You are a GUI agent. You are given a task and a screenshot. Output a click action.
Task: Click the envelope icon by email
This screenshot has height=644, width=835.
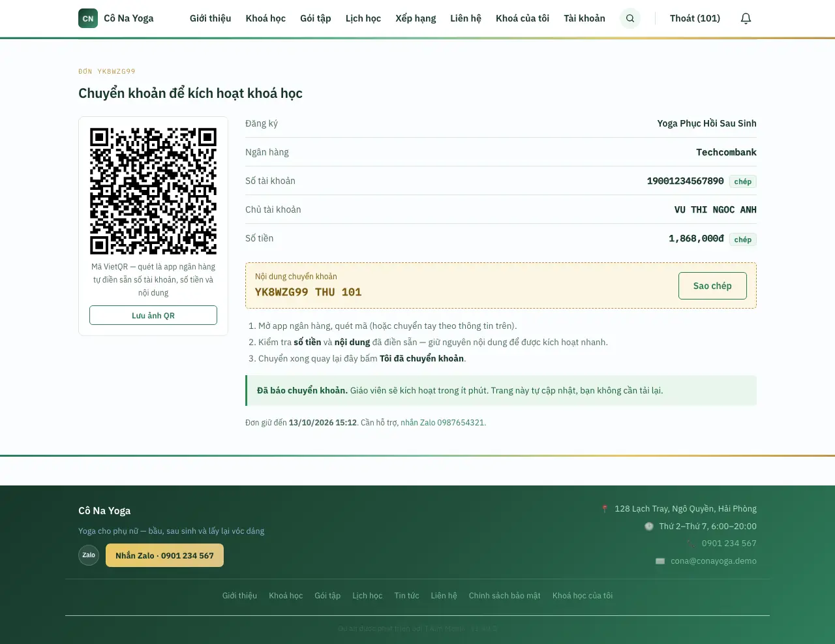[x=660, y=561]
